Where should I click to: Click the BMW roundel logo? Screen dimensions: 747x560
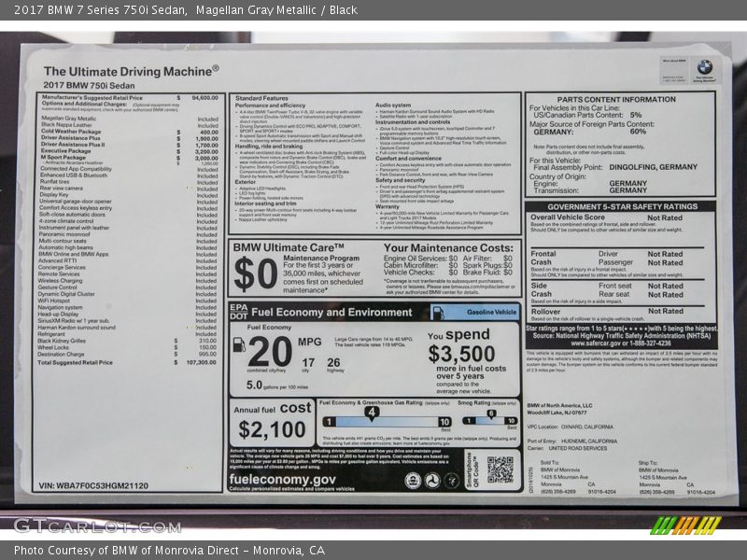click(704, 67)
